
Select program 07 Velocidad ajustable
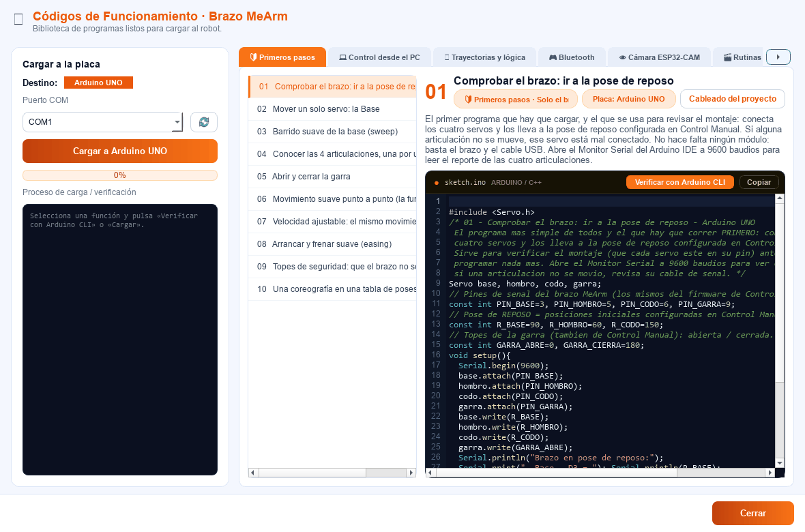[x=332, y=222]
